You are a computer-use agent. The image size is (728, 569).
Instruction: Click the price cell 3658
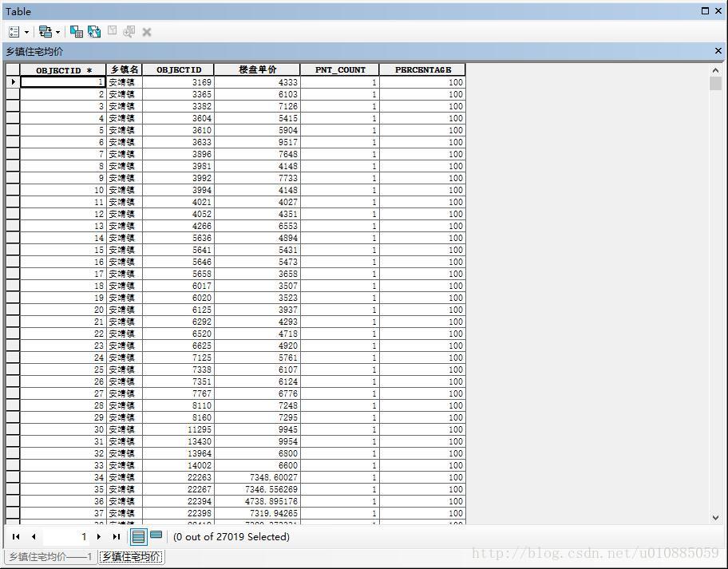pos(257,274)
